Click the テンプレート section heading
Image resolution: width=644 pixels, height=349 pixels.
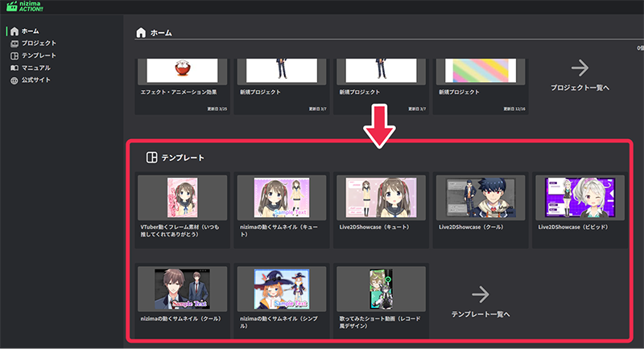[183, 158]
